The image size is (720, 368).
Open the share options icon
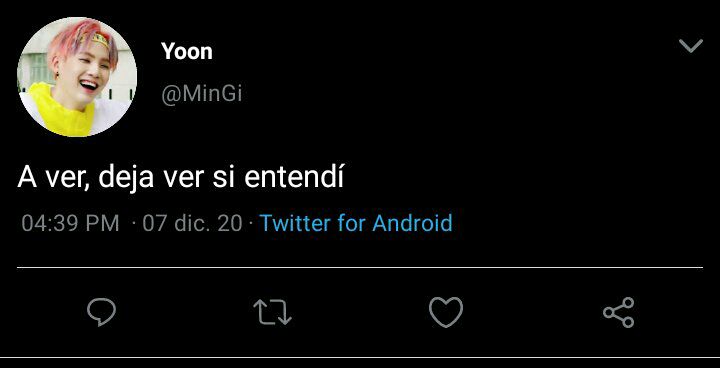pyautogui.click(x=619, y=312)
